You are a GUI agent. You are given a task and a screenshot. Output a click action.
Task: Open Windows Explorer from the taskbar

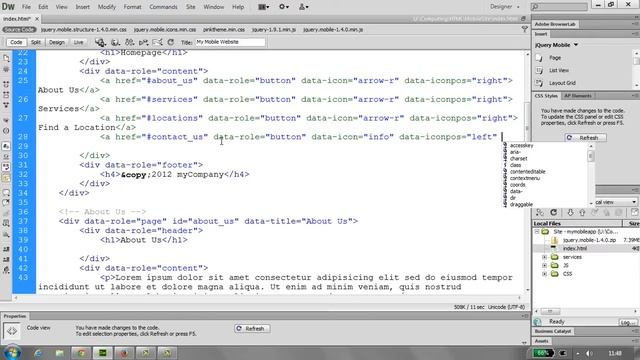coord(60,353)
